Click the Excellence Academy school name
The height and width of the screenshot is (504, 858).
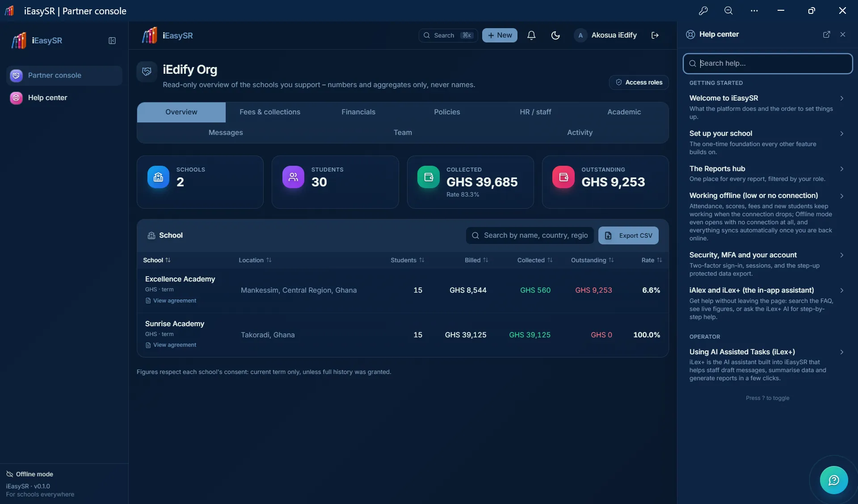(x=180, y=279)
